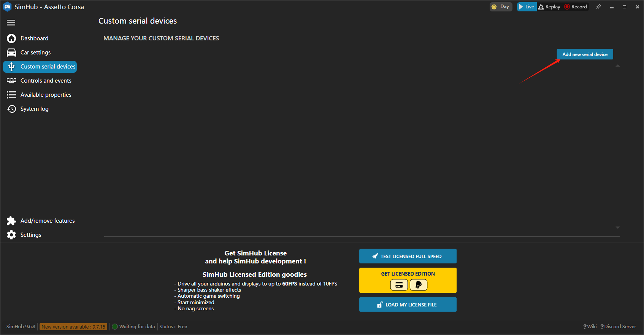Toggle Day mode with the sun button

501,7
